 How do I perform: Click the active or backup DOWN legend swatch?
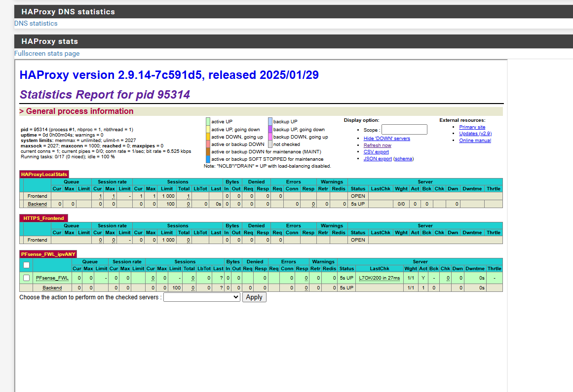pos(208,144)
